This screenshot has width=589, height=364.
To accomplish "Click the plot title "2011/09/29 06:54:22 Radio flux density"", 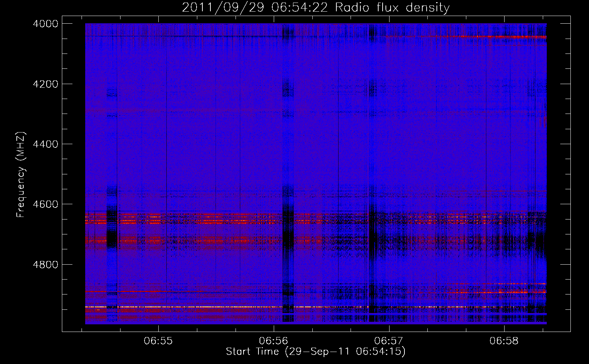I will coord(316,7).
